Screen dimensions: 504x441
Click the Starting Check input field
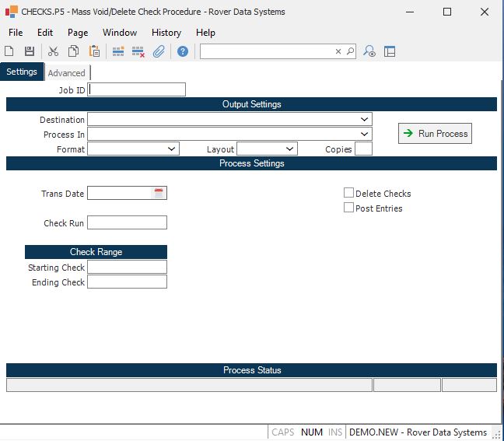click(127, 267)
